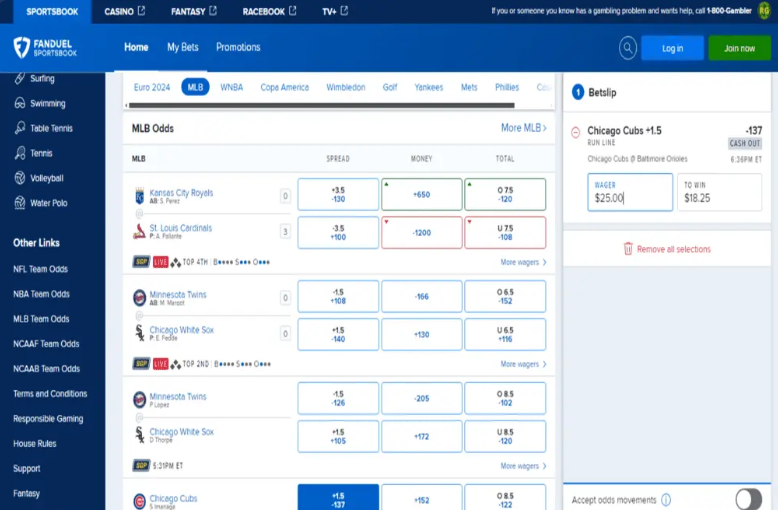The image size is (778, 510).
Task: Click the SGP badge under Royals game
Action: 141,262
